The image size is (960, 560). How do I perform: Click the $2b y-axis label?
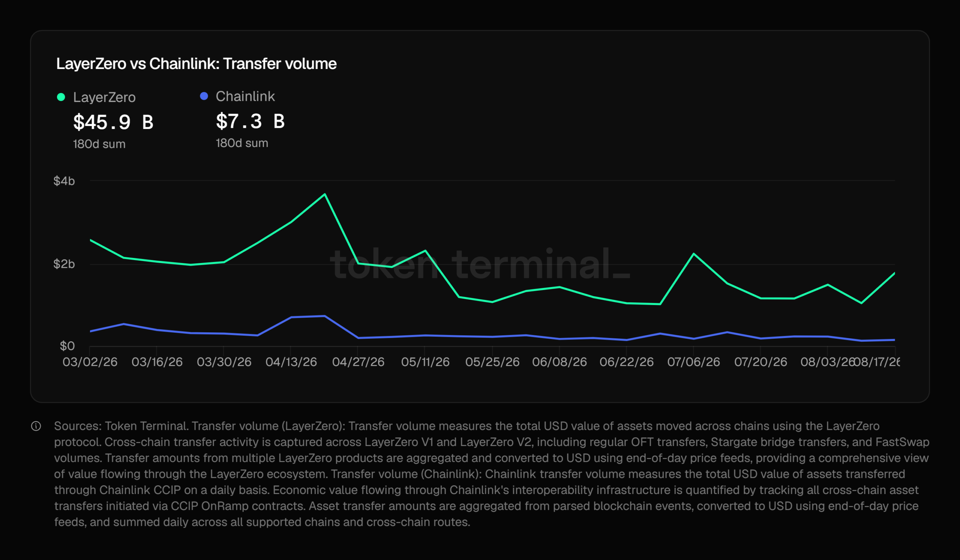[x=64, y=264]
